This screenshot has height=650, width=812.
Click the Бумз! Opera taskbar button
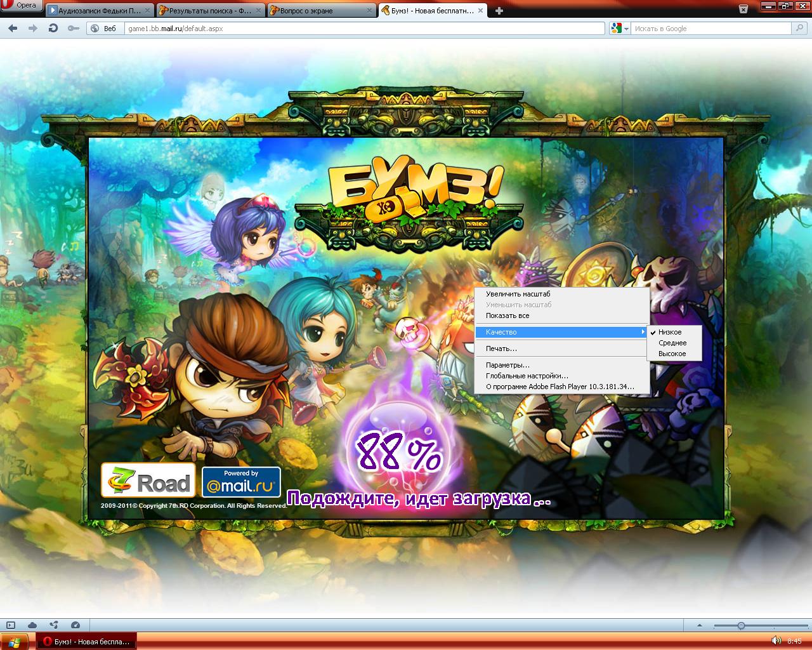coord(87,642)
